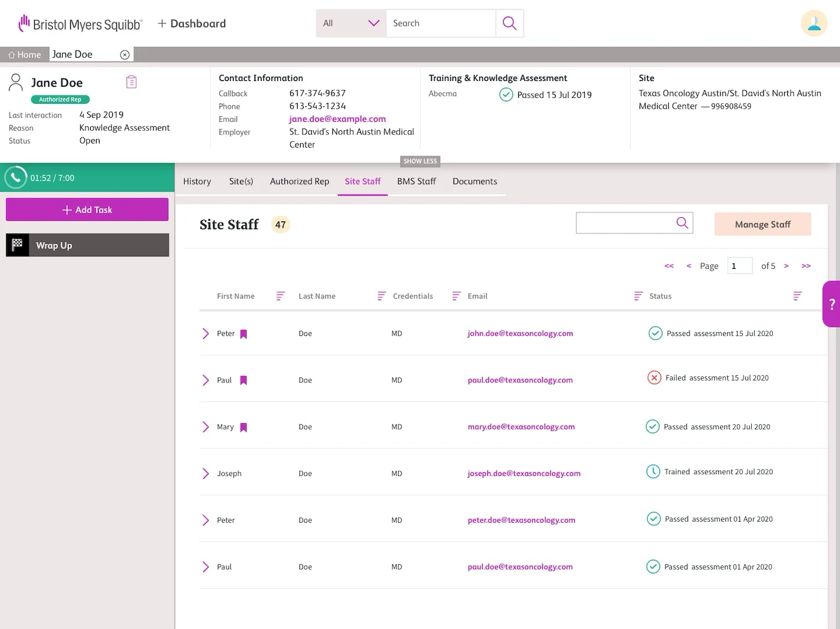Click Mary's passed checkmark icon
Screen dimensions: 840x629
(x=653, y=427)
